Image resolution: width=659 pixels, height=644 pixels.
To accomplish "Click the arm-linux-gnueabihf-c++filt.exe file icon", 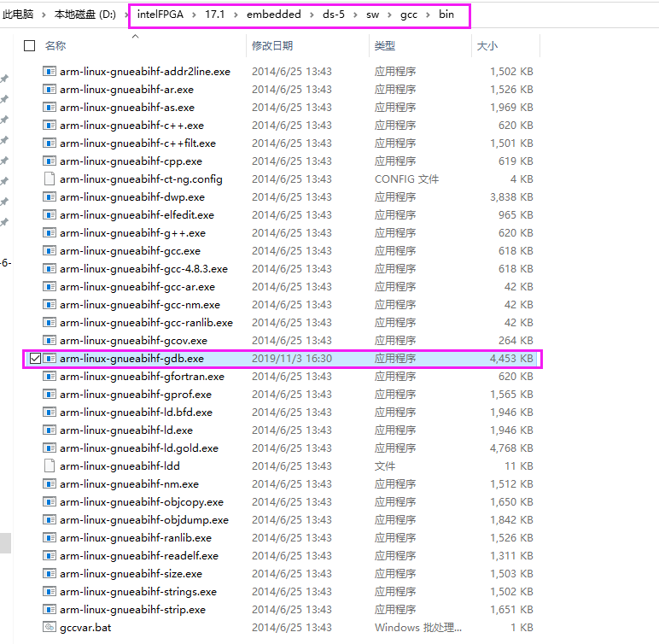I will point(50,143).
